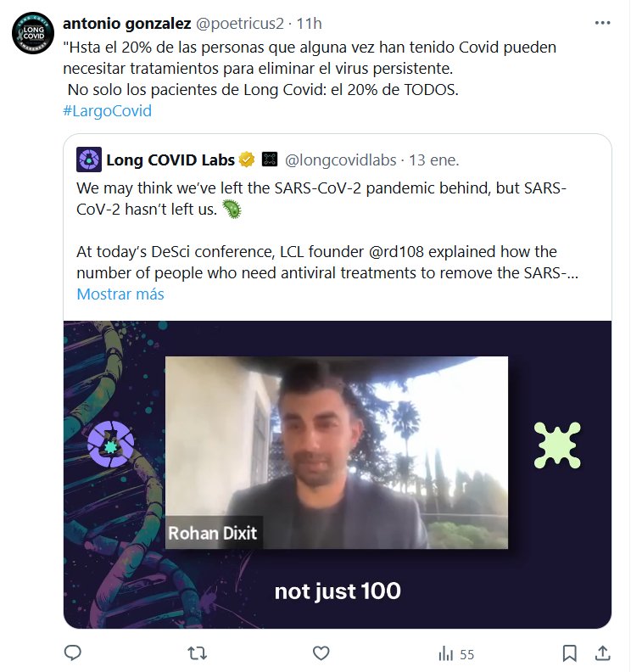Image resolution: width=631 pixels, height=672 pixels.
Task: Click the Long COVID Labs name
Action: (x=170, y=160)
